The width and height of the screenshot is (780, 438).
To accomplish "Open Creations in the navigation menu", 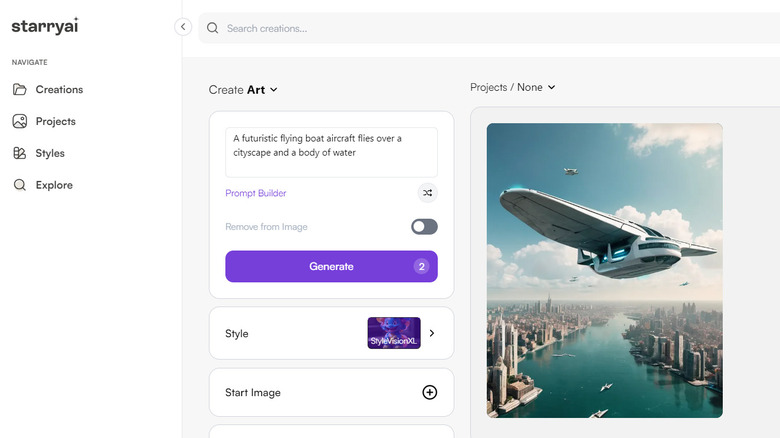I will pos(59,89).
